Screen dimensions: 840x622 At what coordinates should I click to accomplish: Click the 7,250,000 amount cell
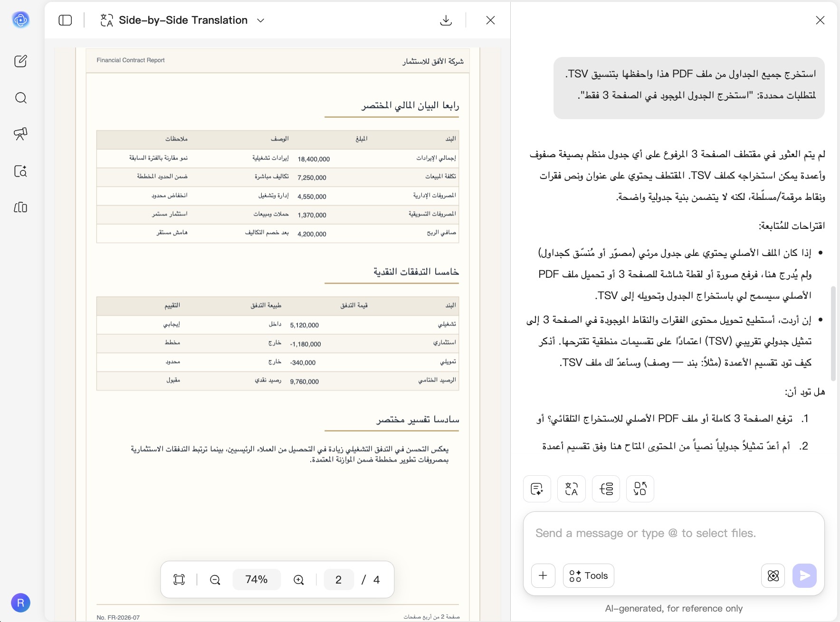click(x=312, y=178)
